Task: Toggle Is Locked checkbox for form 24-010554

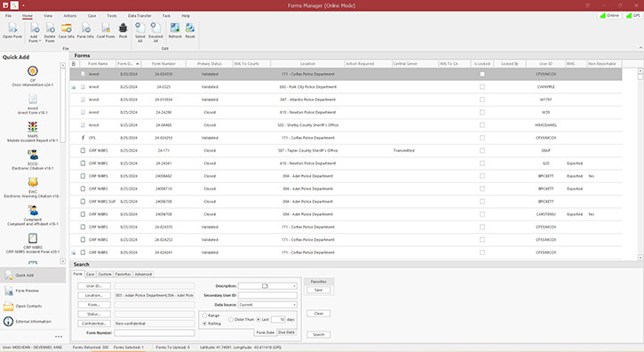Action: point(482,100)
